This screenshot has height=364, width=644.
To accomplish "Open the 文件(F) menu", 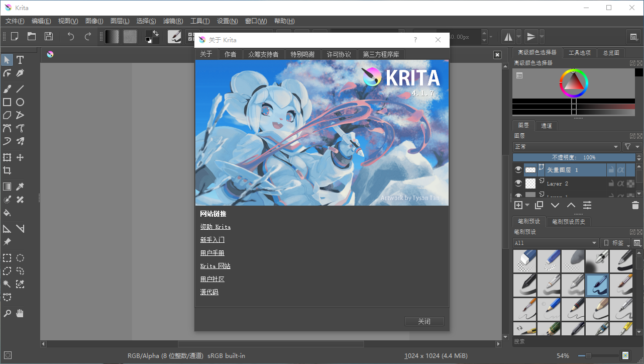I will pos(15,21).
